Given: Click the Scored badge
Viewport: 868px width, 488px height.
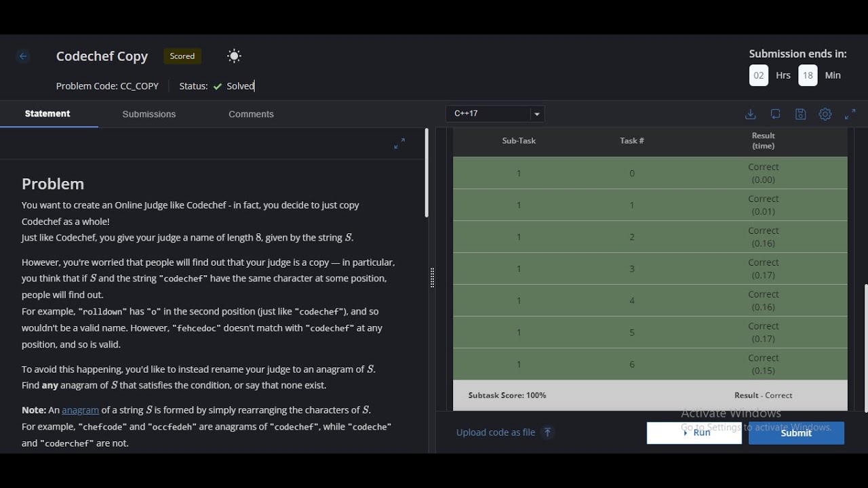Looking at the screenshot, I should coord(182,56).
